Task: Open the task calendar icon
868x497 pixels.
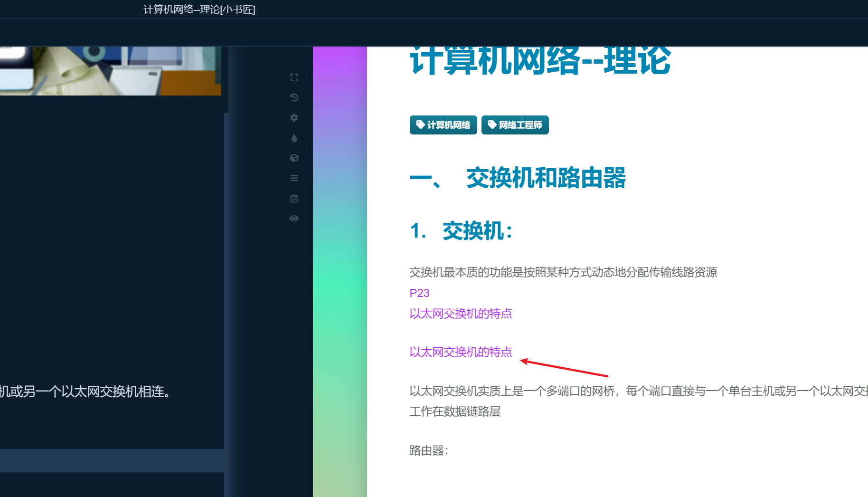Action: (294, 198)
